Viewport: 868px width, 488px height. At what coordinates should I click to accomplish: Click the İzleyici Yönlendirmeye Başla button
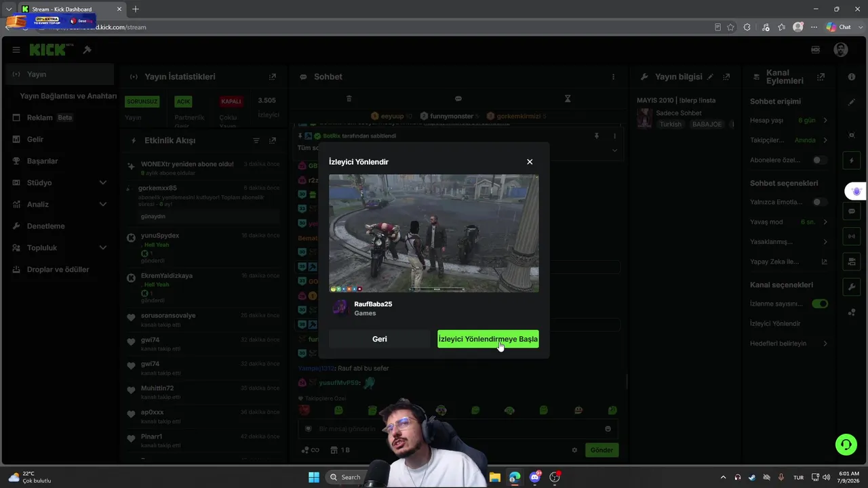click(488, 339)
